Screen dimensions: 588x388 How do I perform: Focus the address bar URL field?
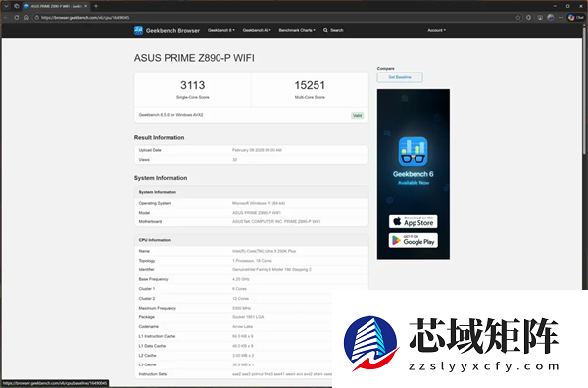click(x=275, y=18)
